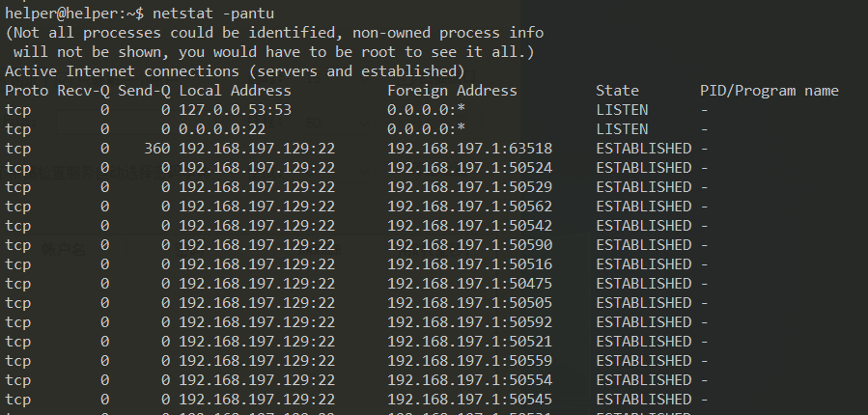Click local address 127.0.0.53:53
868x415 pixels.
tap(235, 110)
